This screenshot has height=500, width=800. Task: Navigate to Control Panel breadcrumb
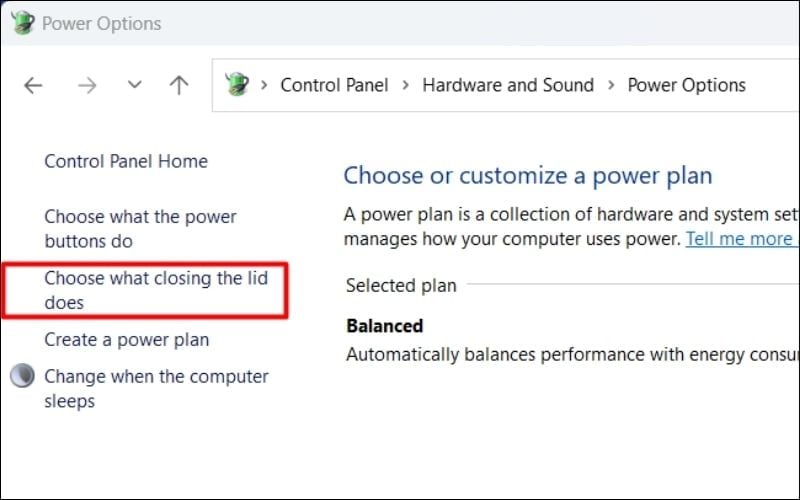tap(334, 85)
